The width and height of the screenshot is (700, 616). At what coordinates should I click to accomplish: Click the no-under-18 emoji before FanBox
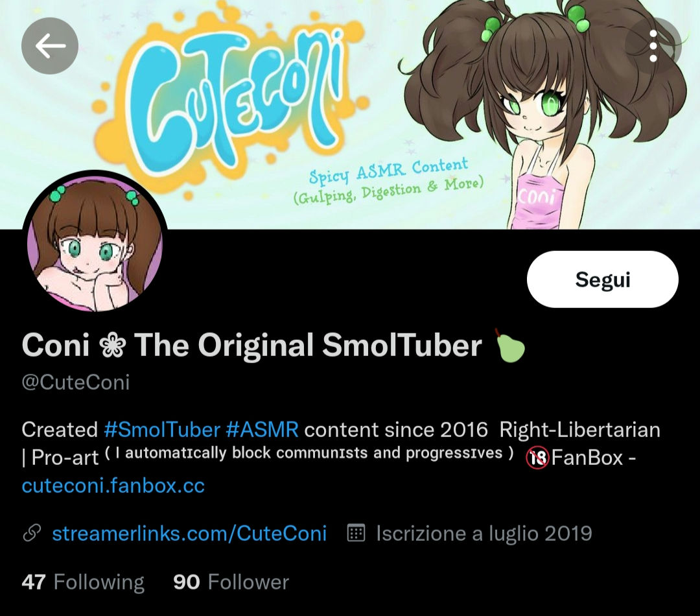pos(537,458)
